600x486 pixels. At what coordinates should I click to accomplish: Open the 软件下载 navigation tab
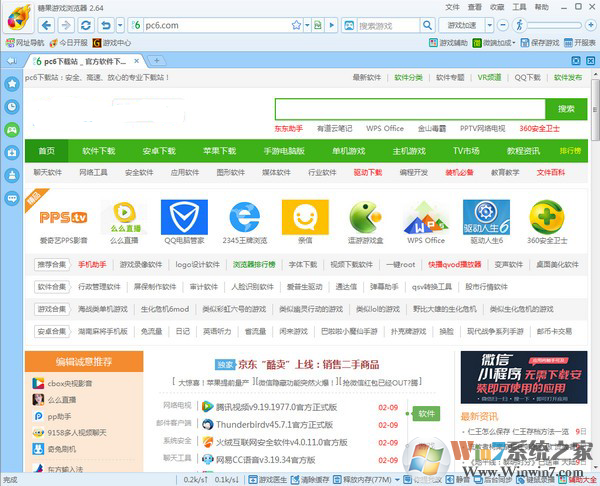tap(99, 151)
